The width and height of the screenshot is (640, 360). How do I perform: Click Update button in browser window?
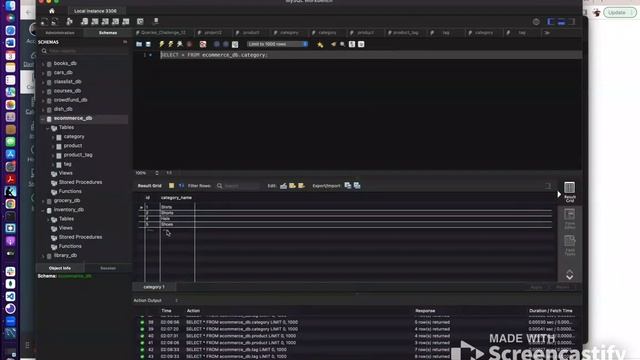(620, 13)
